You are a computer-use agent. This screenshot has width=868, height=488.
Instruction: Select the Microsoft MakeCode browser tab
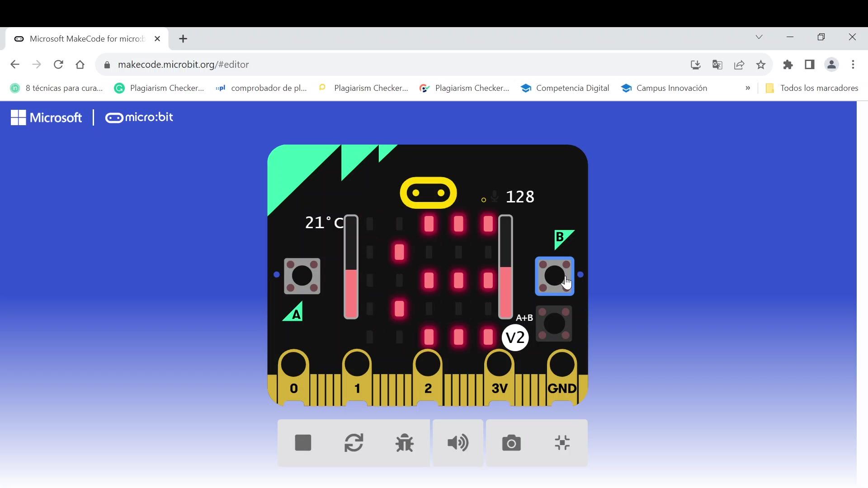pos(86,39)
